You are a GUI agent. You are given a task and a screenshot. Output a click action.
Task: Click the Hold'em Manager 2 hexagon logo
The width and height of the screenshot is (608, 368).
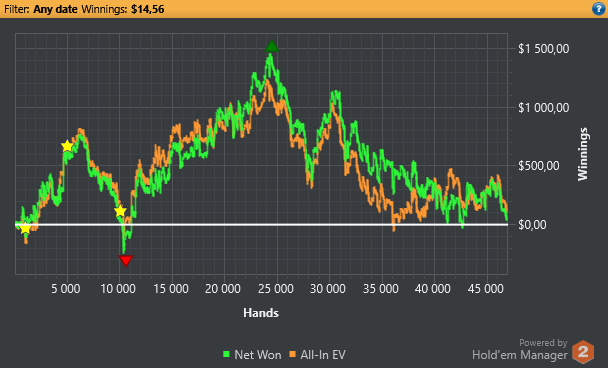pos(583,352)
